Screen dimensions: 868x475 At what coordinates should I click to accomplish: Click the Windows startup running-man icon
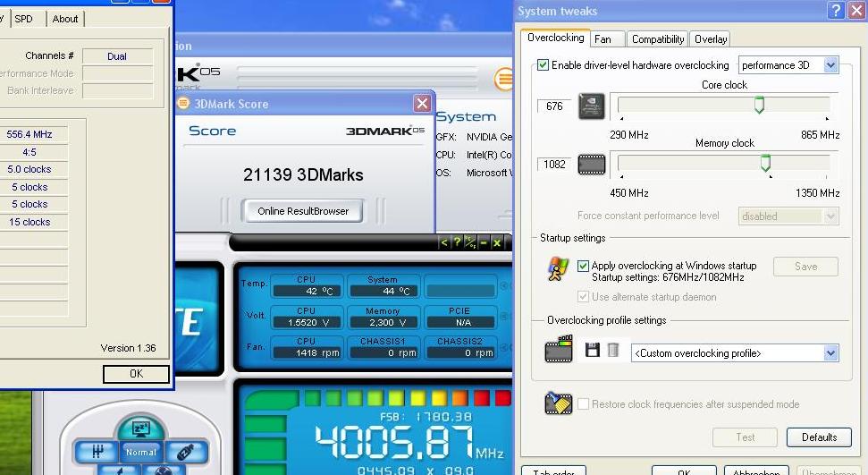pyautogui.click(x=558, y=269)
